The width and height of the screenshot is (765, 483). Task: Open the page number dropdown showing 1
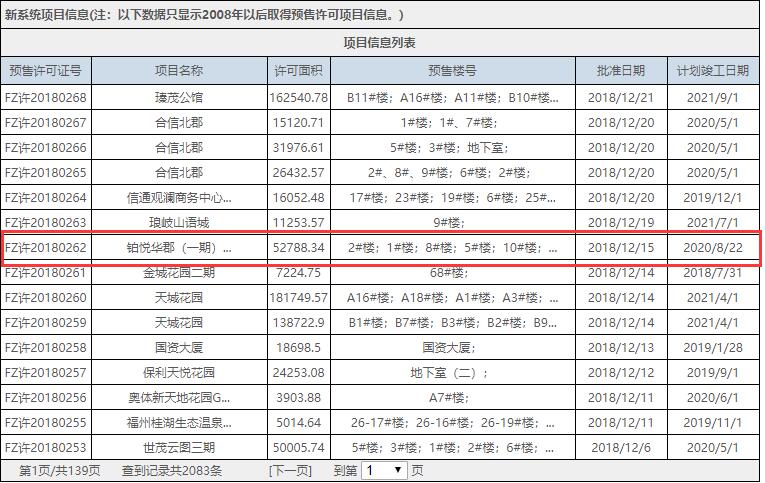[x=384, y=470]
